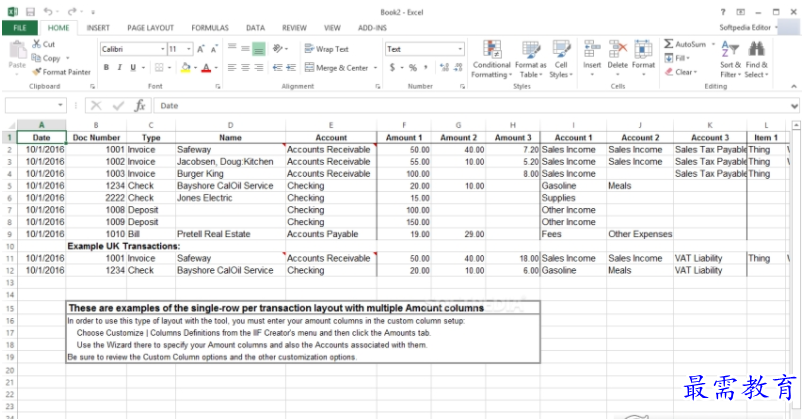Apply yellow fill color bucket
Viewport: 805px width, 419px height.
click(186, 67)
